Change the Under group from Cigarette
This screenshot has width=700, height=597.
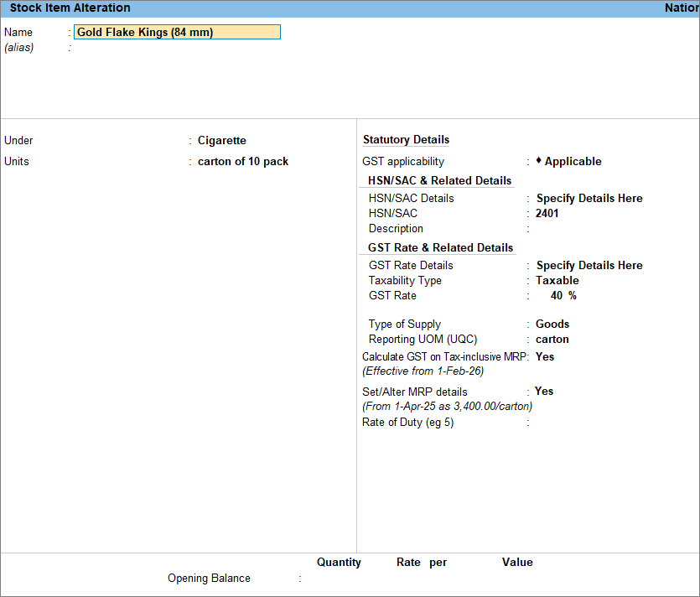point(221,141)
